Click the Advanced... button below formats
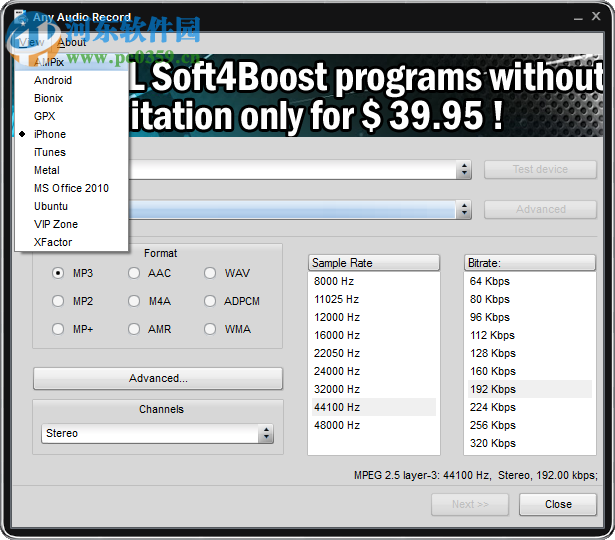 coord(158,379)
